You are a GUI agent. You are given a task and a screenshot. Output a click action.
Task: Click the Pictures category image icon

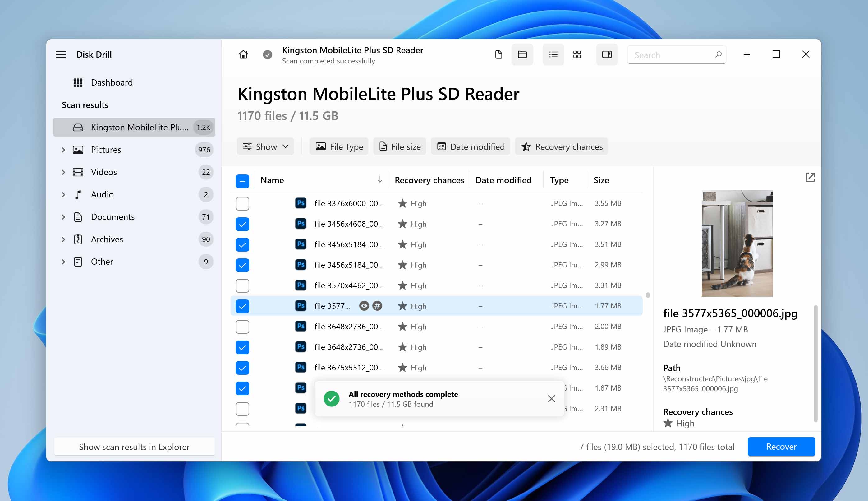point(78,150)
